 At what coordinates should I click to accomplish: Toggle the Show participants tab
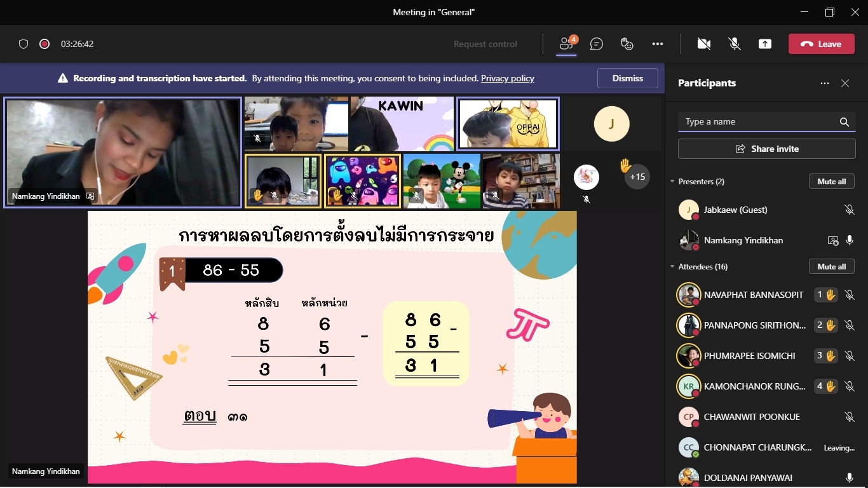566,44
